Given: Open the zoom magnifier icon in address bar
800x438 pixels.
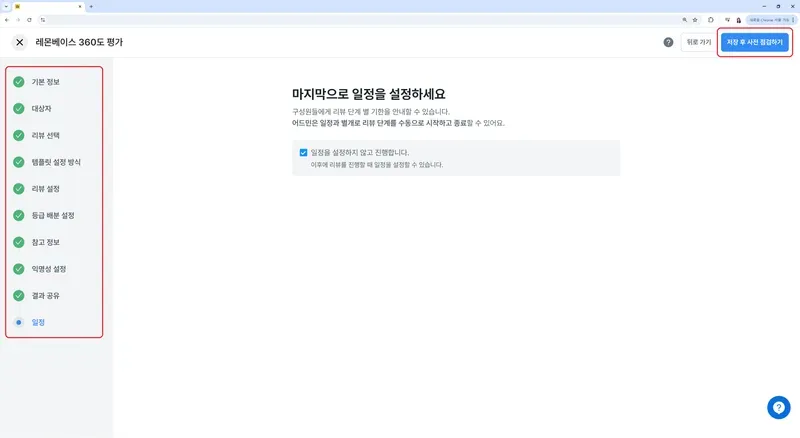Looking at the screenshot, I should [x=684, y=20].
